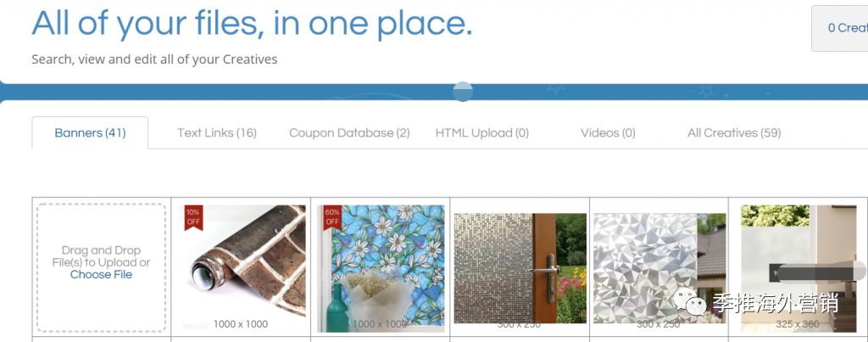Open the mosaic window film door banner

coord(520,268)
